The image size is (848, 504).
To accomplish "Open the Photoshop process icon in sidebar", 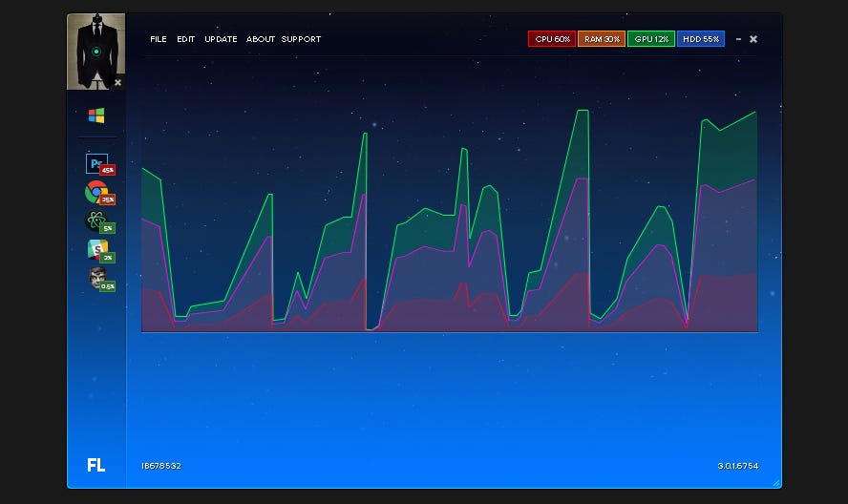I will (x=96, y=163).
